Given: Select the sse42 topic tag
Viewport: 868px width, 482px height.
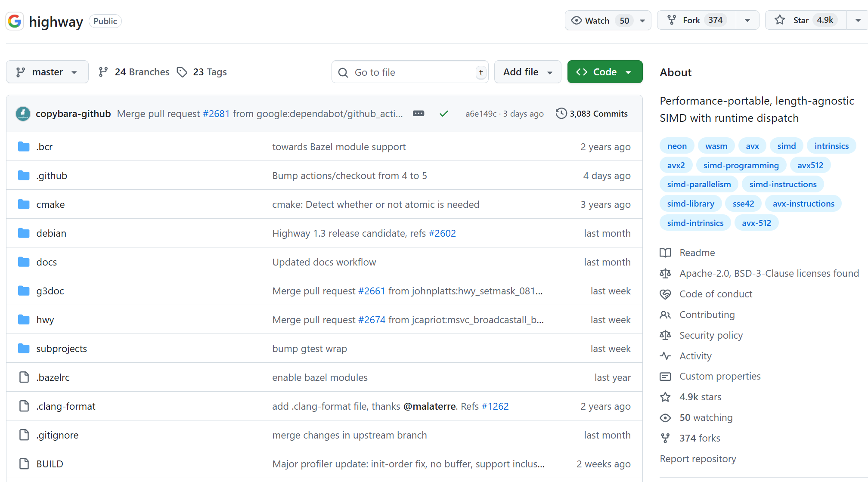Looking at the screenshot, I should [x=744, y=204].
